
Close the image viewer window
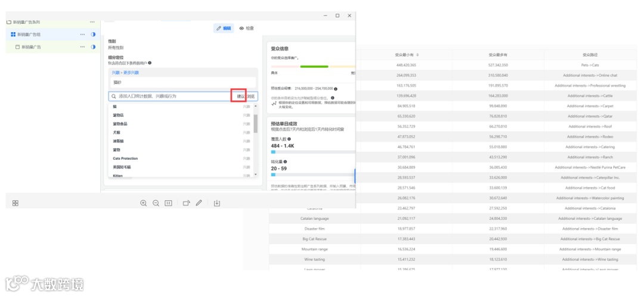[x=349, y=15]
